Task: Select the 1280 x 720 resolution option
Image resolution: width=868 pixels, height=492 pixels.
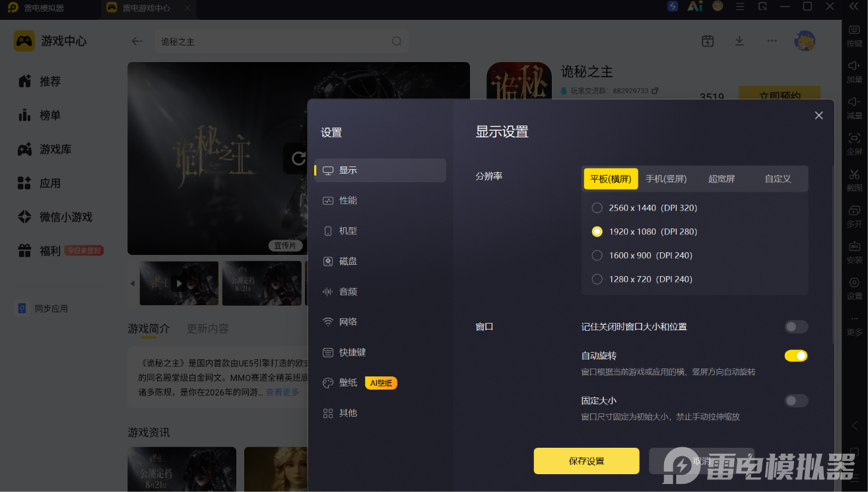Action: tap(642, 279)
